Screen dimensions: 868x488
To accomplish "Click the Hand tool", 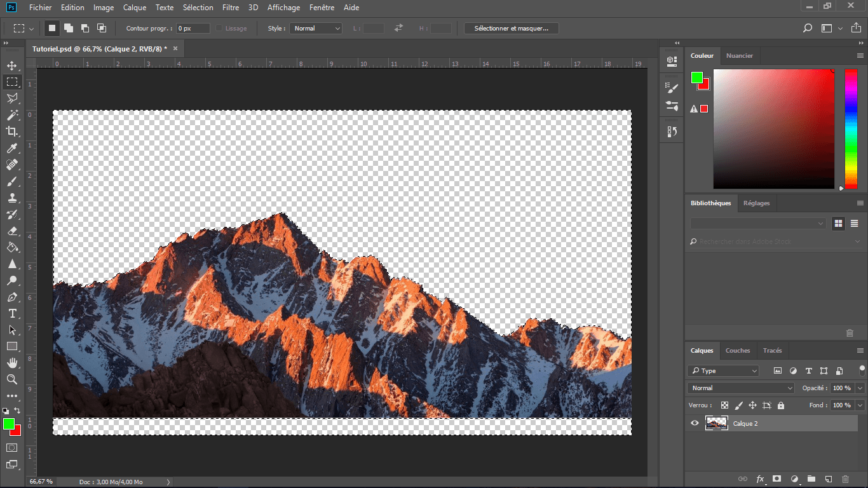I will [x=12, y=363].
